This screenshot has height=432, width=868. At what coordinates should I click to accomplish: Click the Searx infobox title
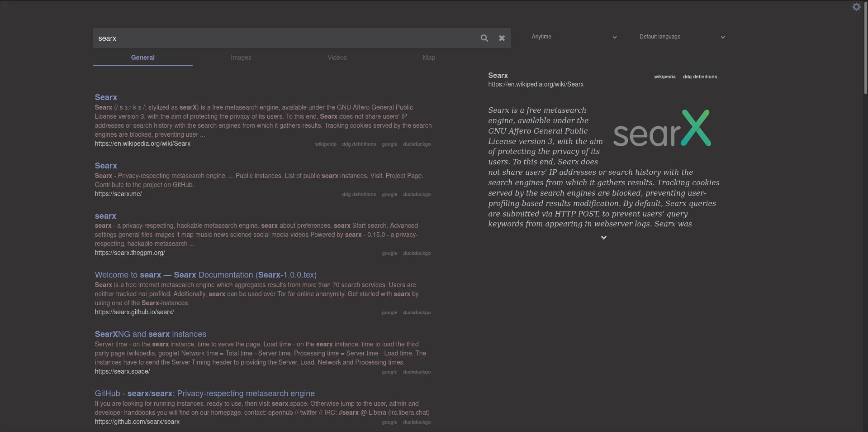[x=498, y=76]
